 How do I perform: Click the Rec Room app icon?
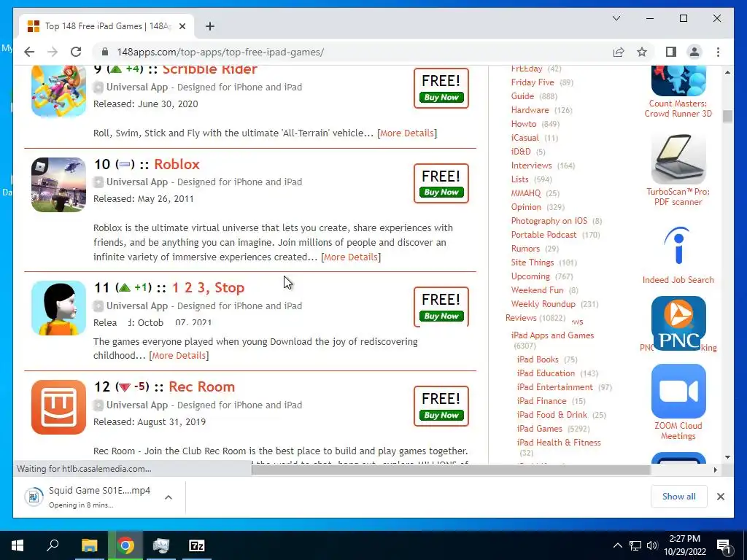[58, 407]
